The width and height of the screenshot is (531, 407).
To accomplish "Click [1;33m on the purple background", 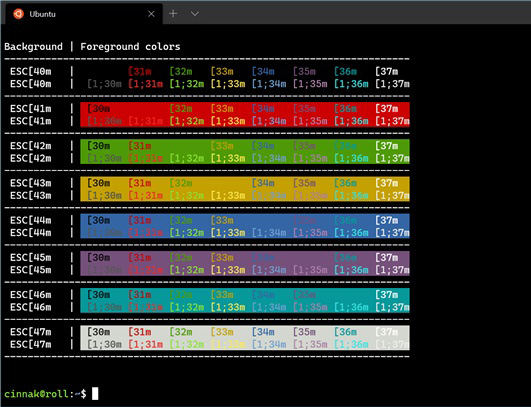I will 228,270.
